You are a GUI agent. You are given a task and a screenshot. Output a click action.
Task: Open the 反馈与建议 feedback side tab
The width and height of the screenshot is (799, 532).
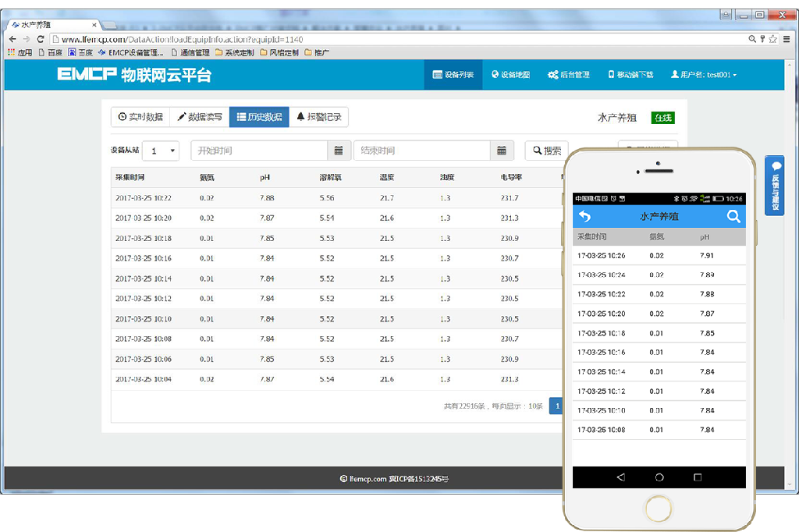pyautogui.click(x=775, y=186)
